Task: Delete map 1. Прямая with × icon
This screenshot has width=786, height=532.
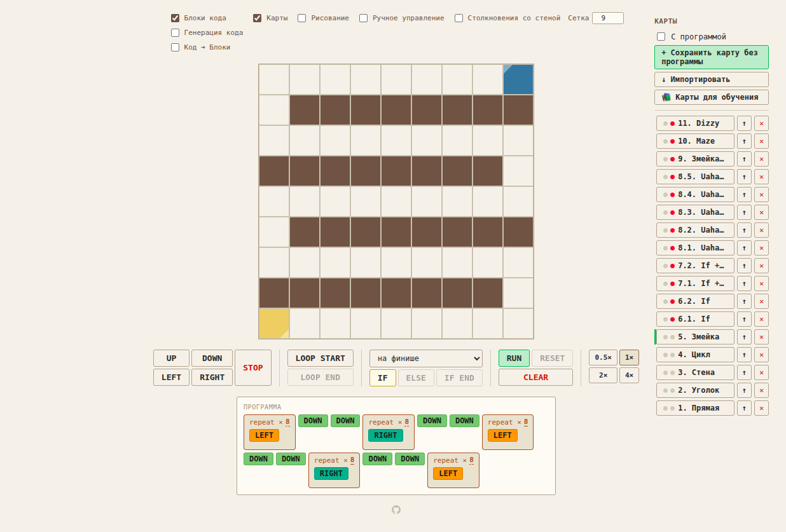Action: tap(761, 408)
